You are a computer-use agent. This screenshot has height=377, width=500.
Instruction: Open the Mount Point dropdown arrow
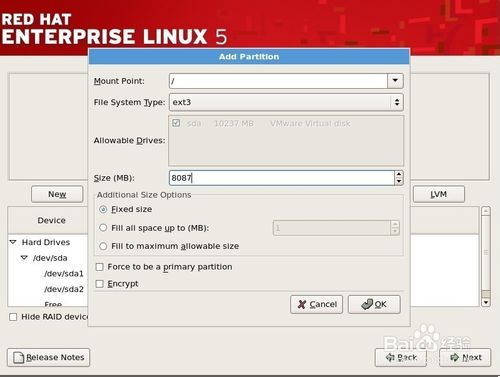point(395,81)
